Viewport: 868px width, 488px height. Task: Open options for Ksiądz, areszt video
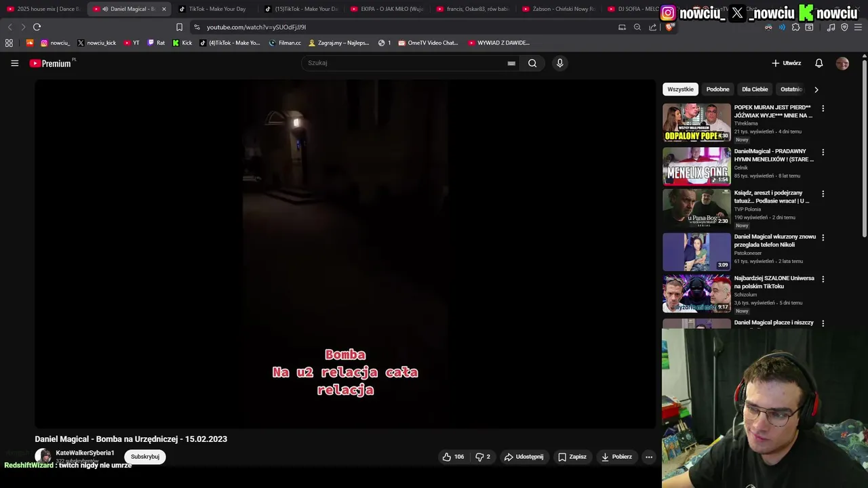click(823, 194)
